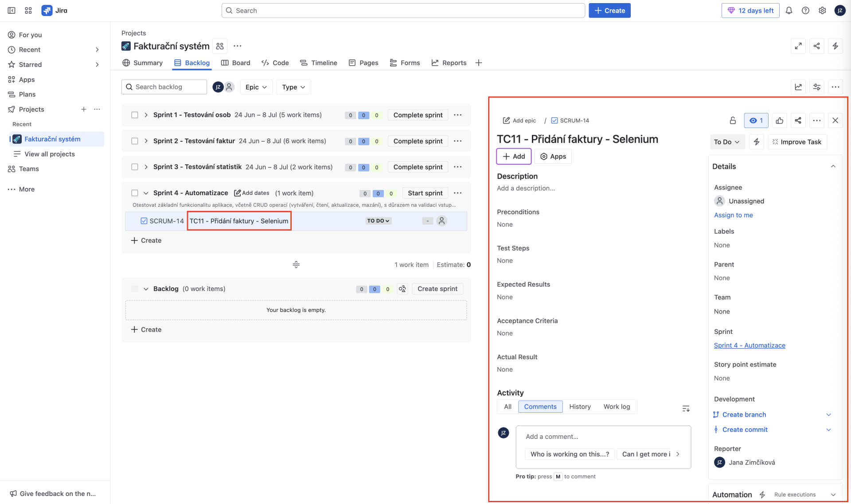
Task: Vote with the thumbs-up icon
Action: click(780, 120)
